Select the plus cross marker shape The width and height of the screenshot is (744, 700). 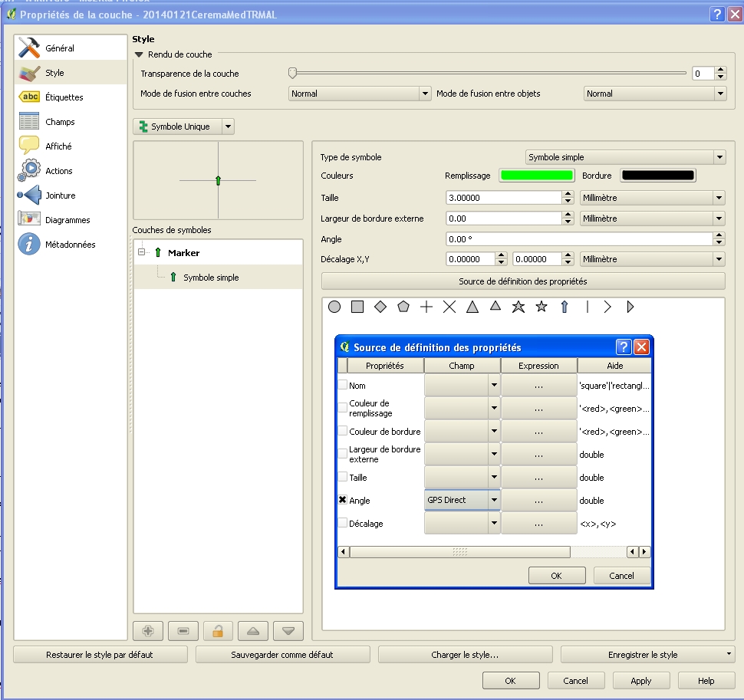[426, 307]
